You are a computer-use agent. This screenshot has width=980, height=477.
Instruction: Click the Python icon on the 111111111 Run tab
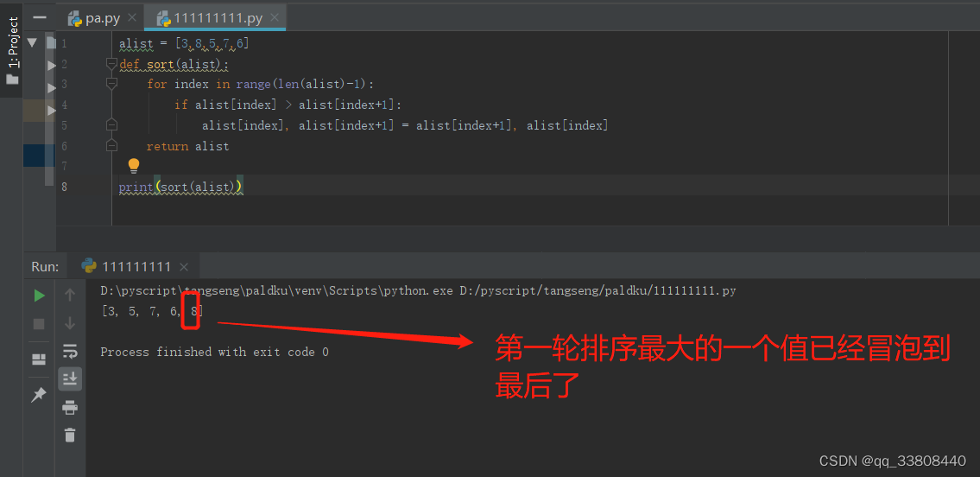pyautogui.click(x=89, y=267)
